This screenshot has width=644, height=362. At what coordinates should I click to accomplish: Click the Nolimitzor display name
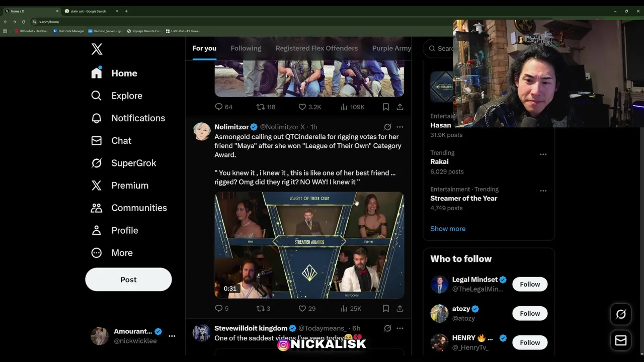point(231,127)
